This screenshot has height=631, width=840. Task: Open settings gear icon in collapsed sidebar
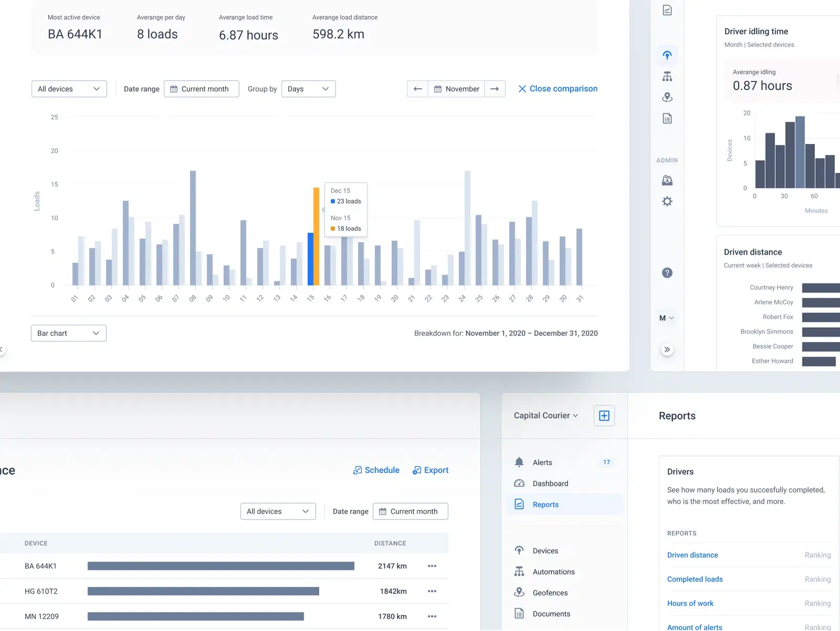[x=667, y=201]
